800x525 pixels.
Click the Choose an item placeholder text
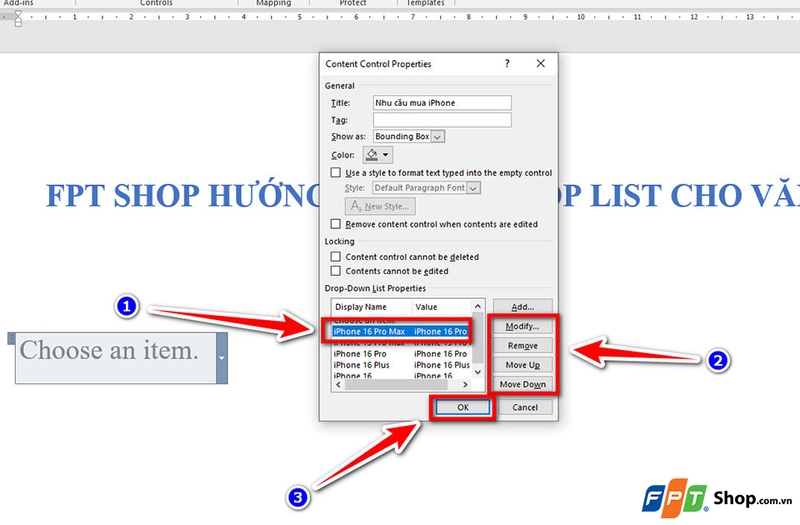pyautogui.click(x=109, y=351)
